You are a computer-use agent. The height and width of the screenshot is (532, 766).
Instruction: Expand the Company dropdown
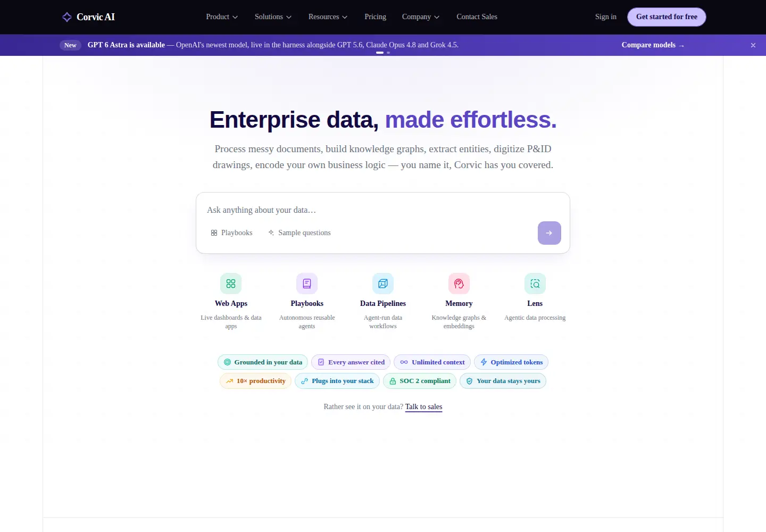[x=421, y=17]
